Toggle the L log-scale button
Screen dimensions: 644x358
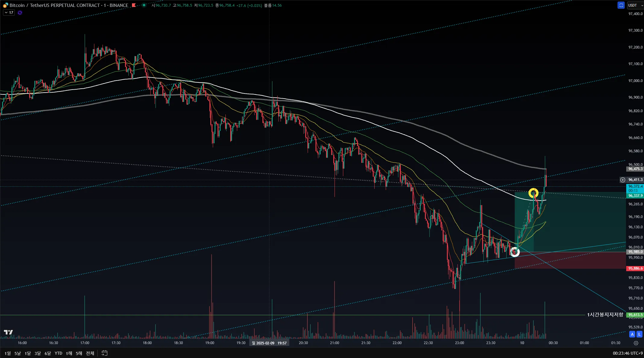coord(639,334)
